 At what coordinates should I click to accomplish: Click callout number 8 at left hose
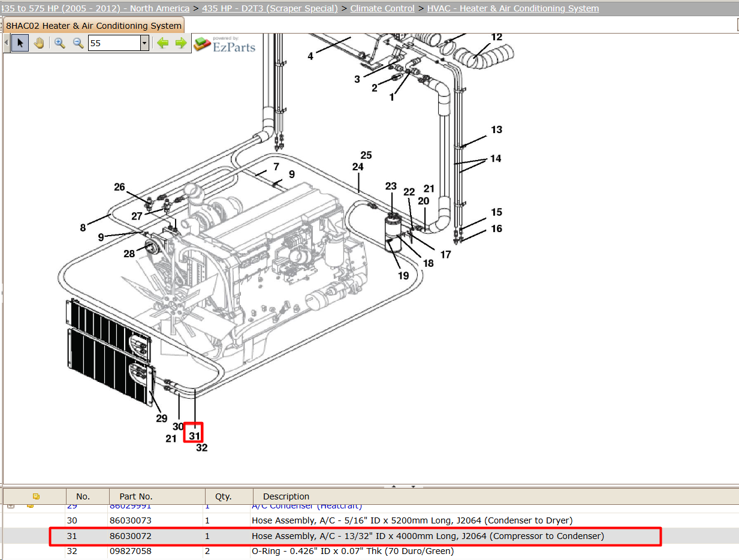click(x=83, y=227)
